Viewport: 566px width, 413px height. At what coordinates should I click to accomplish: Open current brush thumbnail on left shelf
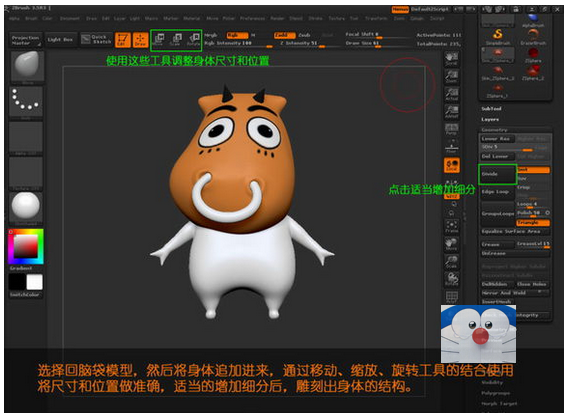[27, 66]
